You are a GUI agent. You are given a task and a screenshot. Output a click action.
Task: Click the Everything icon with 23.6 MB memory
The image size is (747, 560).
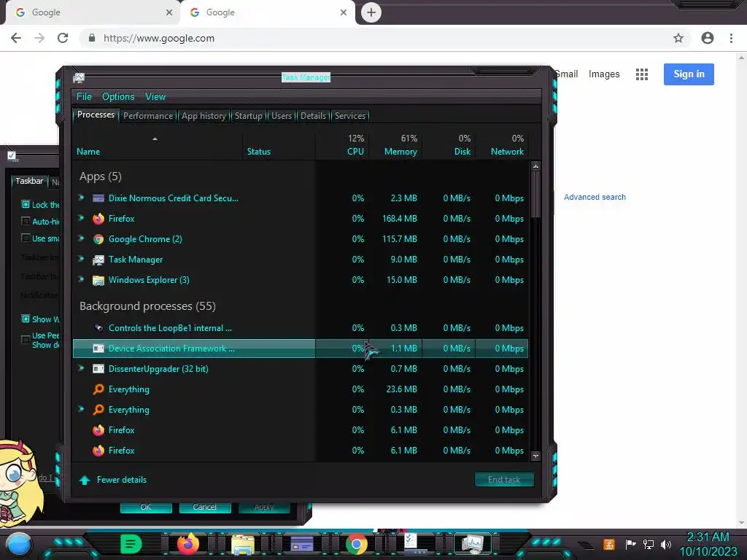(x=98, y=389)
